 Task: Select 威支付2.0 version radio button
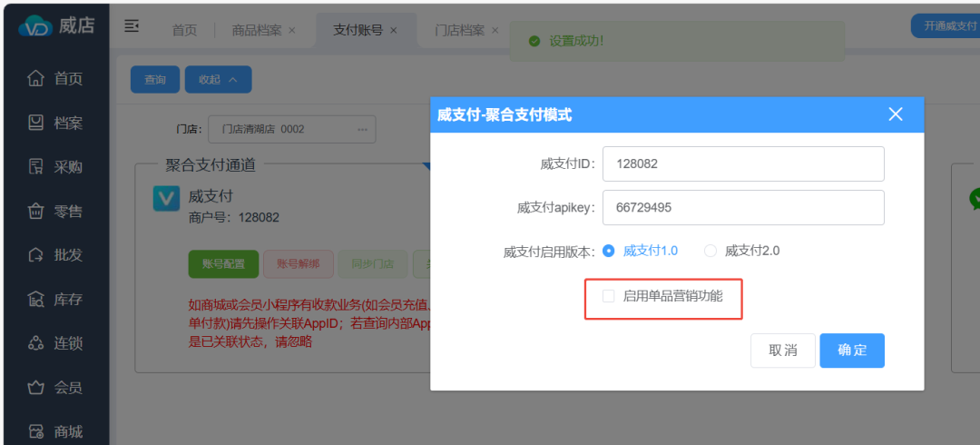pos(710,251)
